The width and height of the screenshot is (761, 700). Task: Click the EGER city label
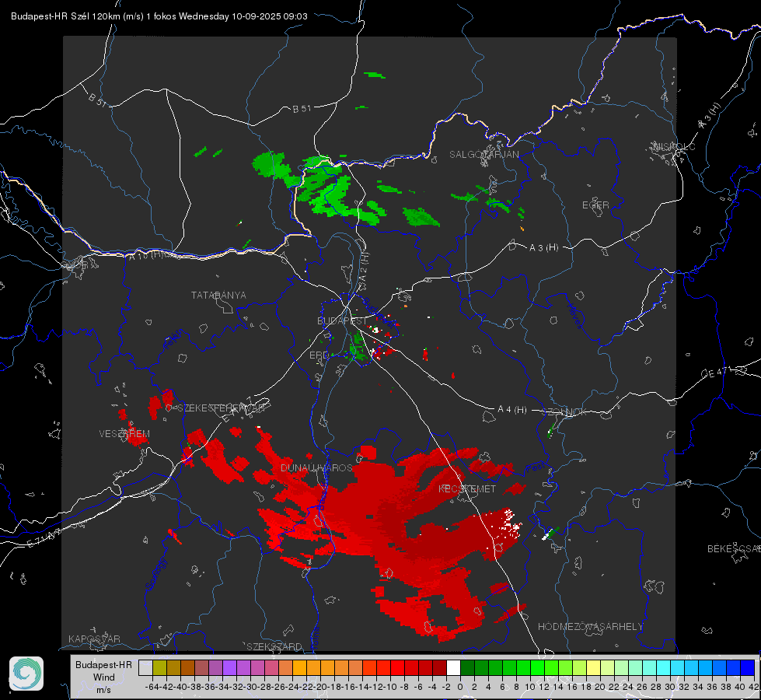point(595,205)
